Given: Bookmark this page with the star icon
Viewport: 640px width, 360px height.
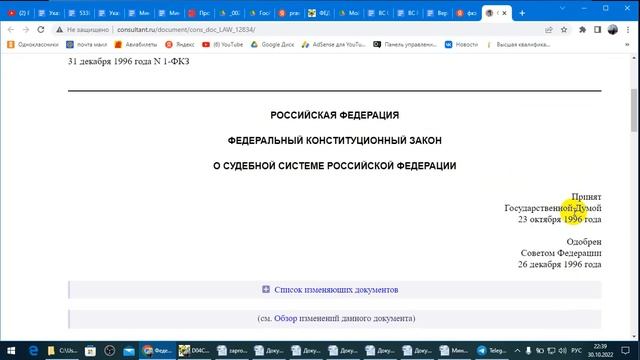Looking at the screenshot, I should click(x=564, y=29).
